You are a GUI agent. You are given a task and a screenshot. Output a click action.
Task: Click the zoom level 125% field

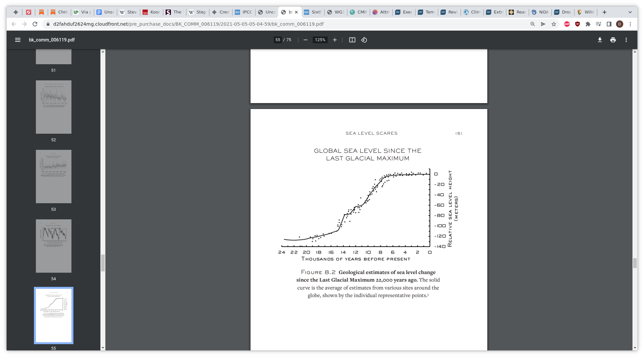[320, 40]
